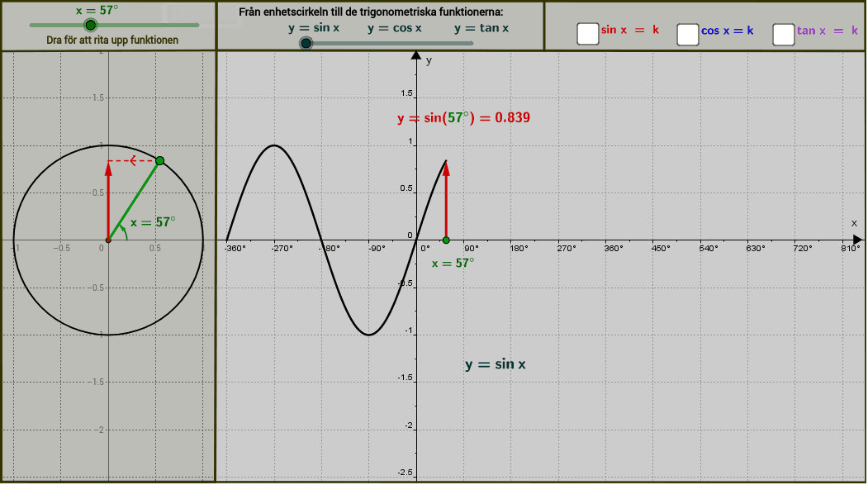Image resolution: width=868 pixels, height=485 pixels.
Task: Click the x = 57° label below graph axis
Action: [453, 263]
